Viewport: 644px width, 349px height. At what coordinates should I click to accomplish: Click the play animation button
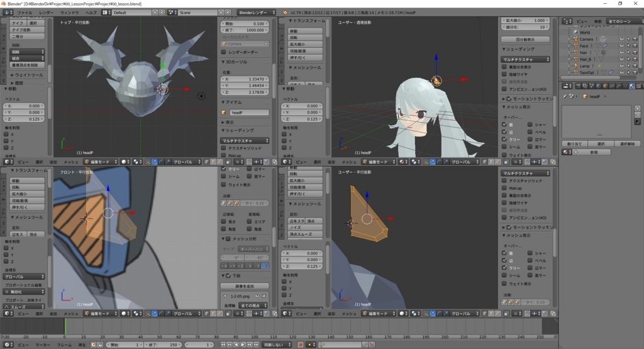pos(243,345)
